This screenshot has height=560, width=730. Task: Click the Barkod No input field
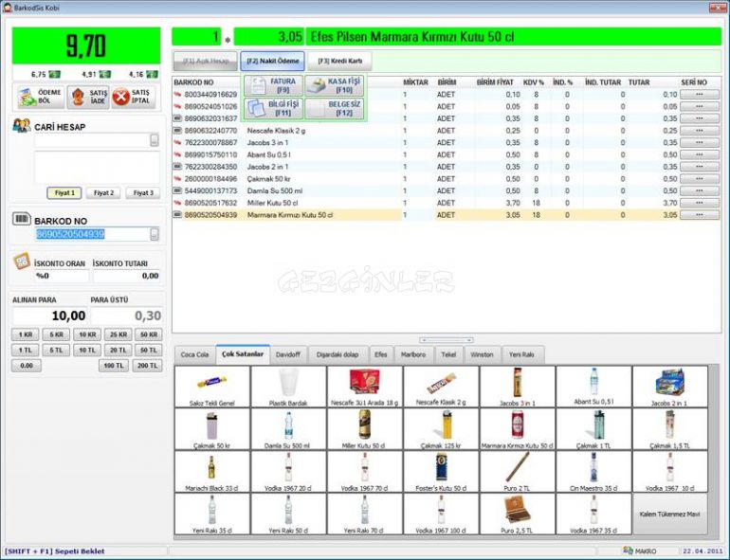[92, 234]
